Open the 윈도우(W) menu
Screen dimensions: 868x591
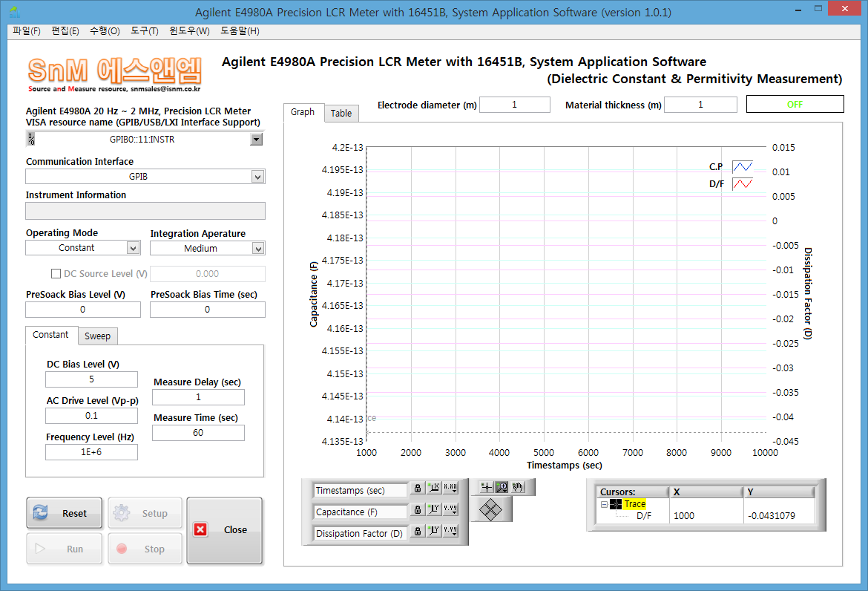[x=189, y=31]
